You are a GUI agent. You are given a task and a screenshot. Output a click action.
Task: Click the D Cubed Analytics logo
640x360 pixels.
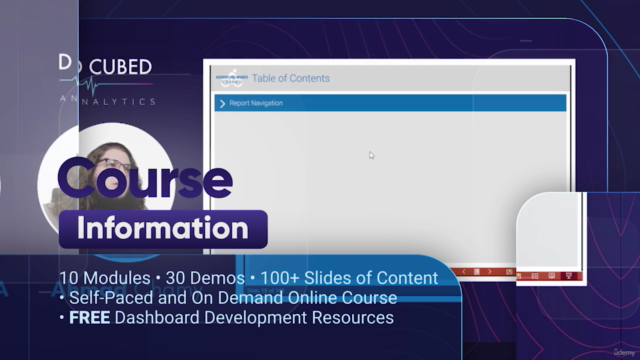107,80
